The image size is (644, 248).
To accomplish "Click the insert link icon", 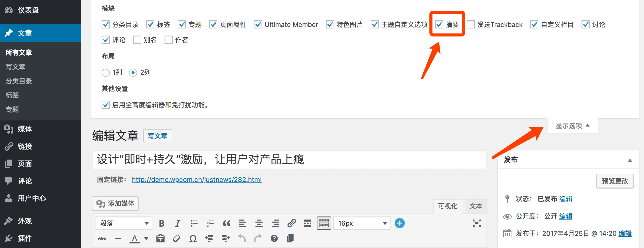I will click(x=292, y=223).
